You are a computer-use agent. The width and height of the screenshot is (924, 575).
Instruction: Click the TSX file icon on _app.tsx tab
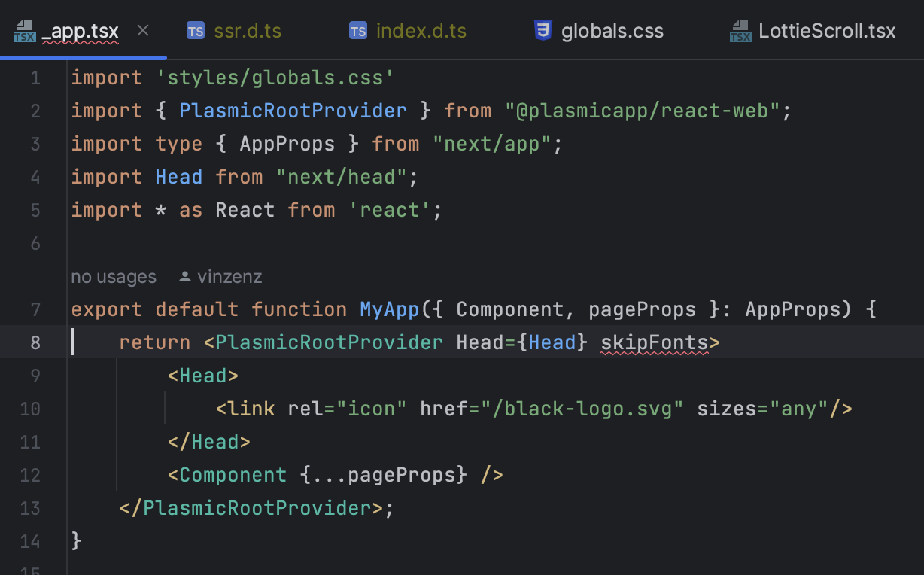pos(24,32)
